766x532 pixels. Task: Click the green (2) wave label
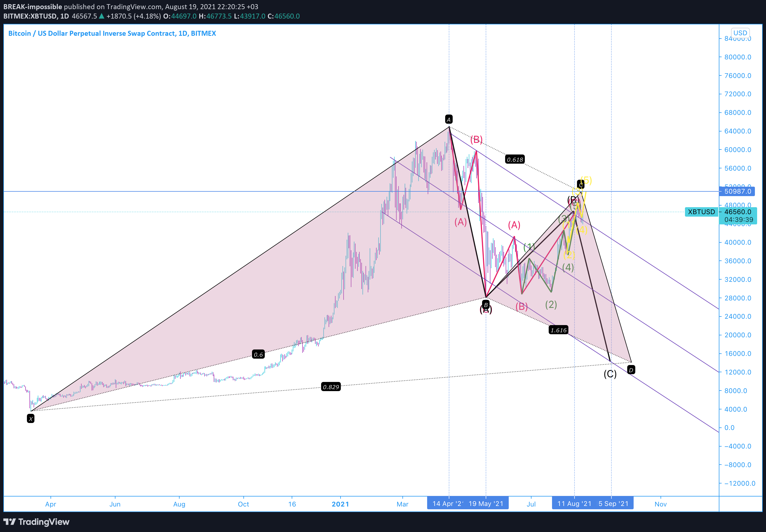551,304
